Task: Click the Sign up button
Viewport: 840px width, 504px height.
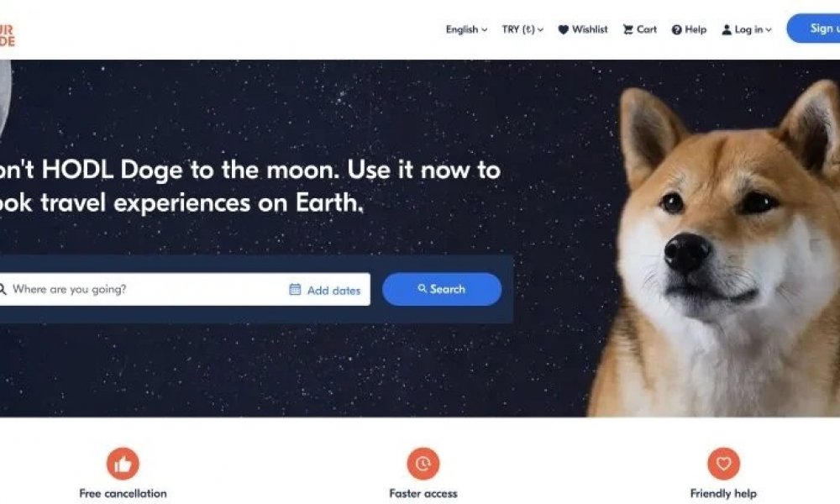Action: 813,29
